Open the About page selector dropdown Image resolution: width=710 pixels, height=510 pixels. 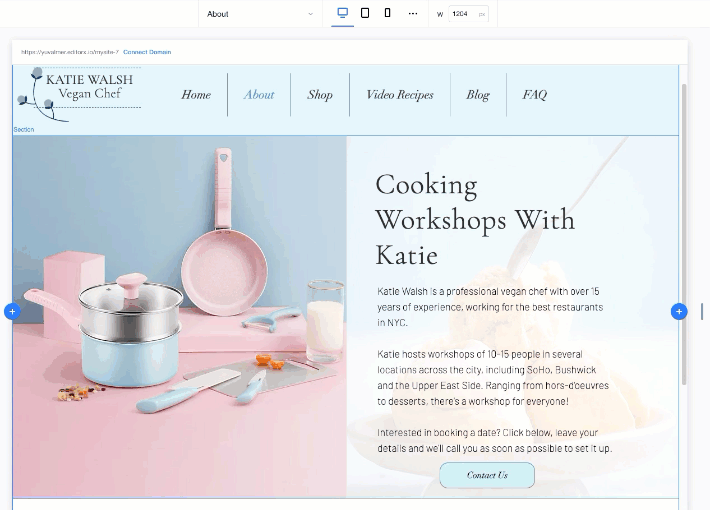tap(260, 14)
